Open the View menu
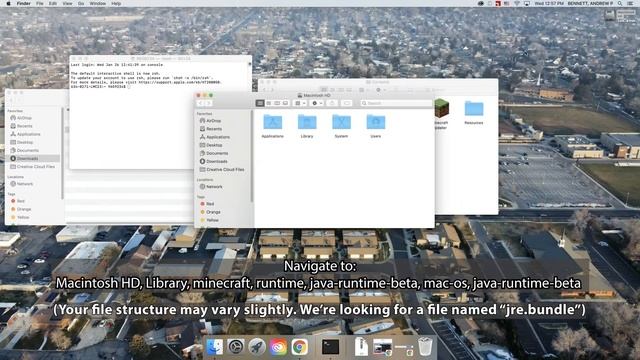Screen dimensions: 640x360 [x=67, y=3]
